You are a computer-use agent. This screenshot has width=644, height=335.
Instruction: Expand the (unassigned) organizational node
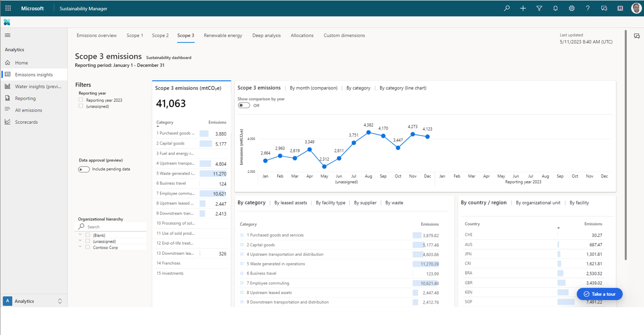[x=80, y=241]
